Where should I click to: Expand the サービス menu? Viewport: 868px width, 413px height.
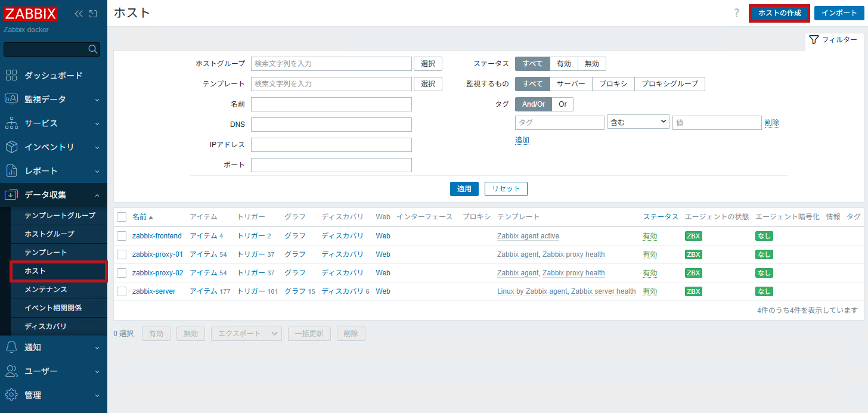54,123
